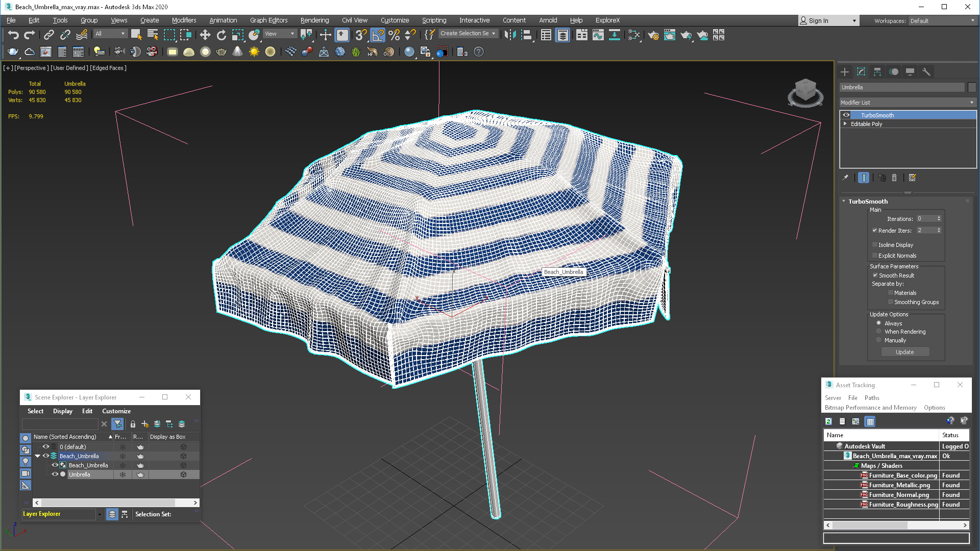The width and height of the screenshot is (980, 551).
Task: Open the Rendered Frame Window
Action: coord(670,35)
